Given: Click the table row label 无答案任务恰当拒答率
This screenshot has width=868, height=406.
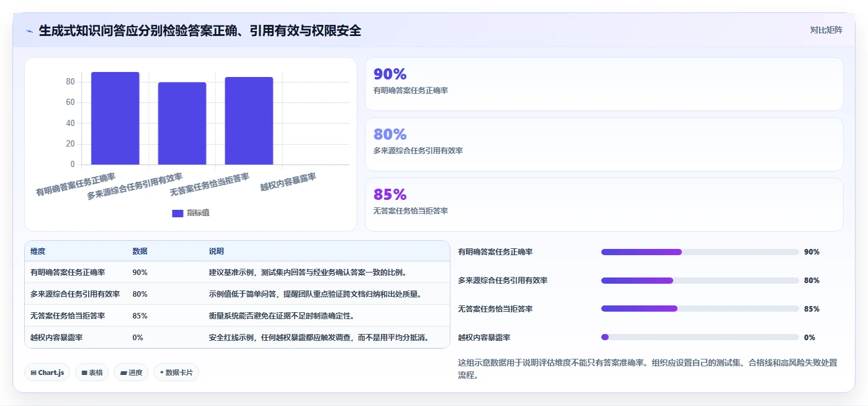Looking at the screenshot, I should tap(68, 316).
